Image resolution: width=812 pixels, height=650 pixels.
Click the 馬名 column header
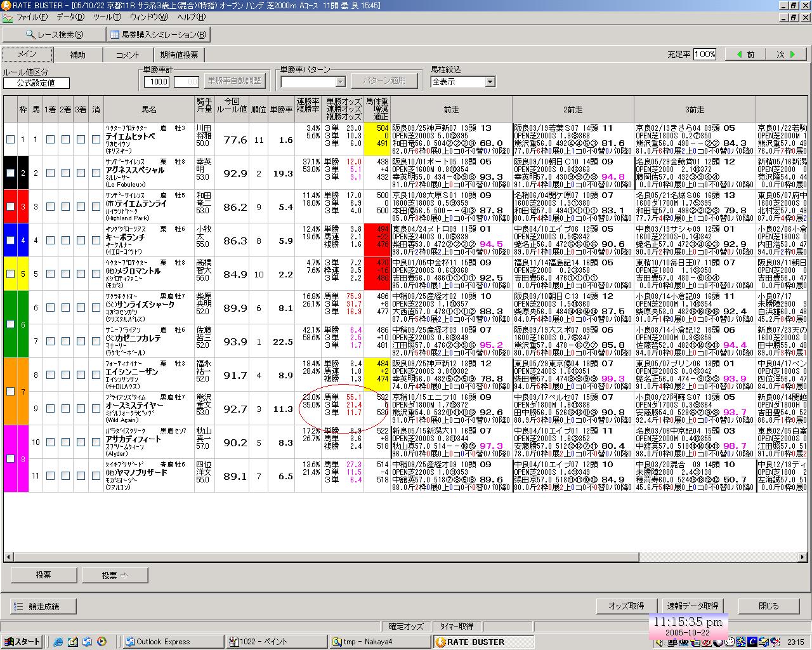(149, 110)
